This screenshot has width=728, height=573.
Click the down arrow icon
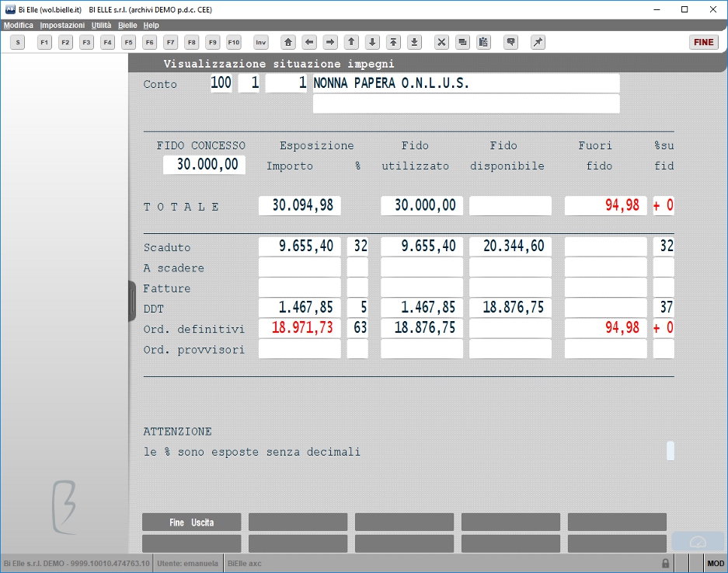coord(372,42)
